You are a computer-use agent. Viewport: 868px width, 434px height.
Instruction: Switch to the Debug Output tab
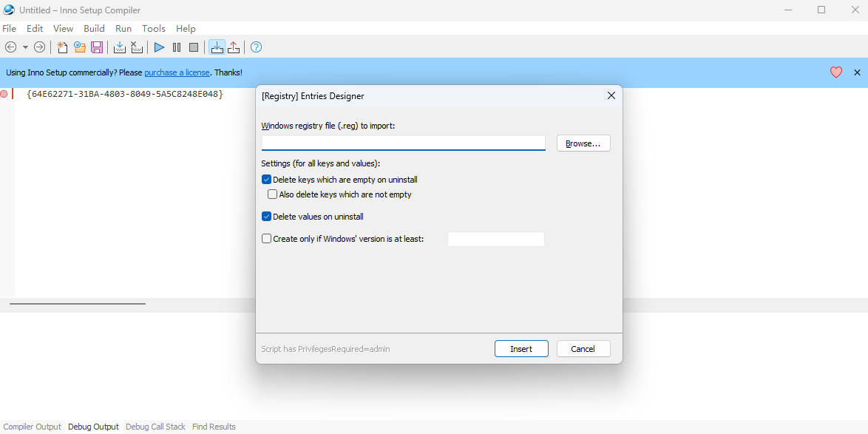point(93,426)
